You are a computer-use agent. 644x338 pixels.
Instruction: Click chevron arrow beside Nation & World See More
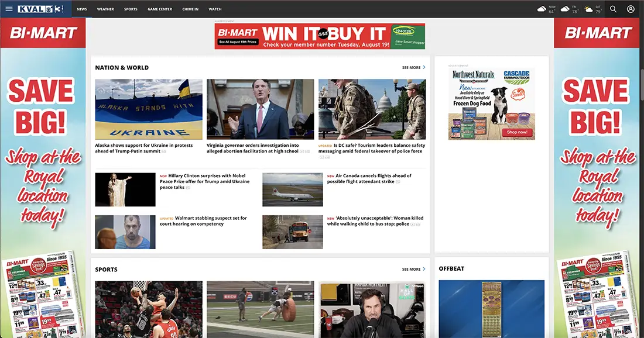(x=424, y=67)
